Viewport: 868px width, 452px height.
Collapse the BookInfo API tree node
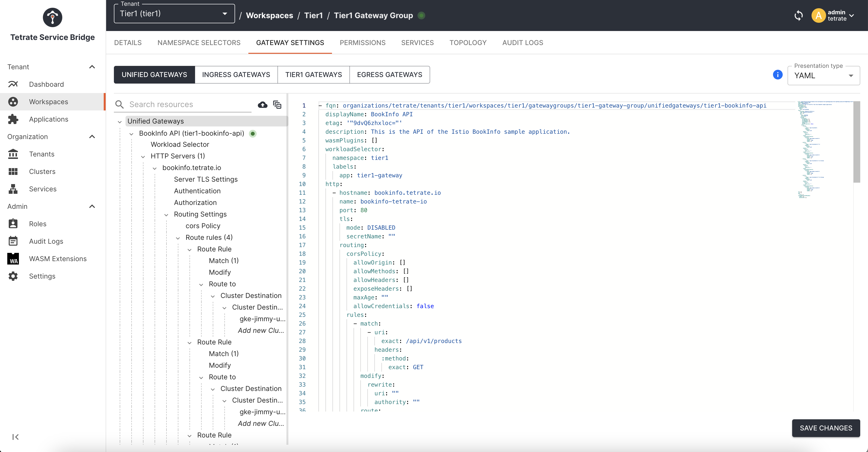pyautogui.click(x=131, y=134)
